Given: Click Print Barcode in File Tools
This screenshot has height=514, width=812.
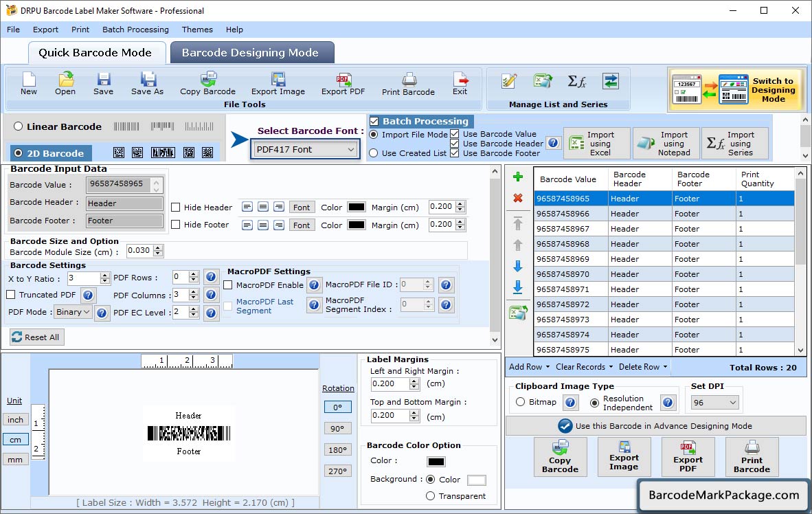Looking at the screenshot, I should [408, 84].
